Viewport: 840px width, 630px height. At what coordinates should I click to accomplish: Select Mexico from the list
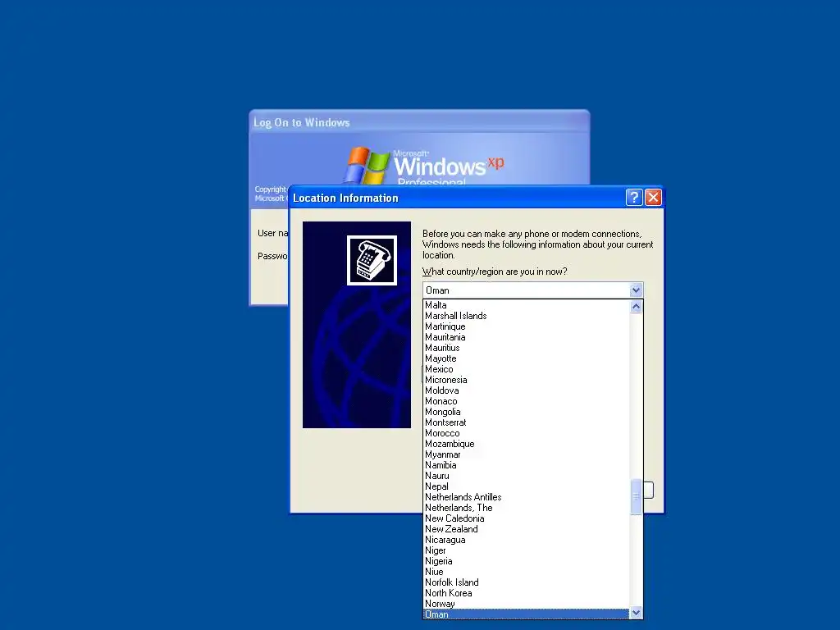pyautogui.click(x=526, y=369)
